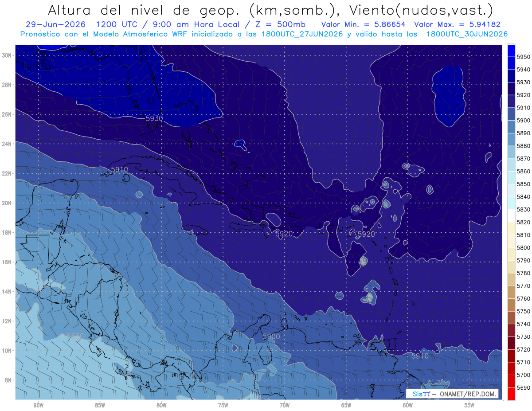Click the '5950' legend value
This screenshot has width=532, height=411.
pos(524,57)
